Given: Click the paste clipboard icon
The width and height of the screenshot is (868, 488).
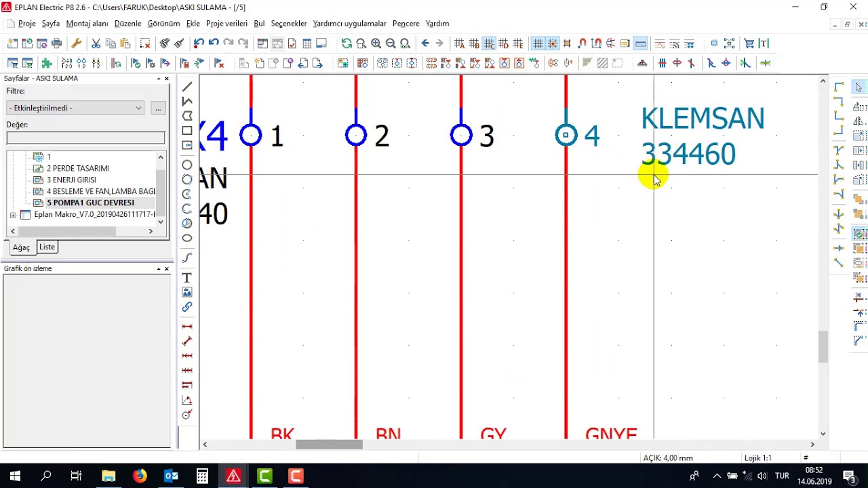Looking at the screenshot, I should (125, 43).
